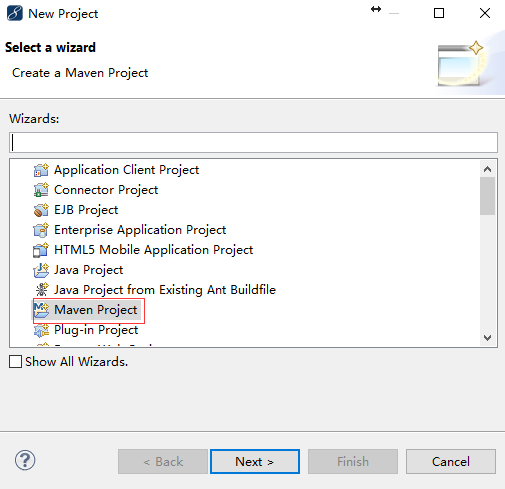
Task: Click the Cancel button
Action: coord(451,462)
